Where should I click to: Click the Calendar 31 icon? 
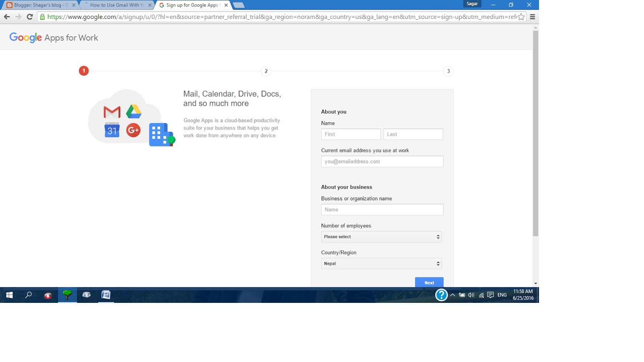112,130
